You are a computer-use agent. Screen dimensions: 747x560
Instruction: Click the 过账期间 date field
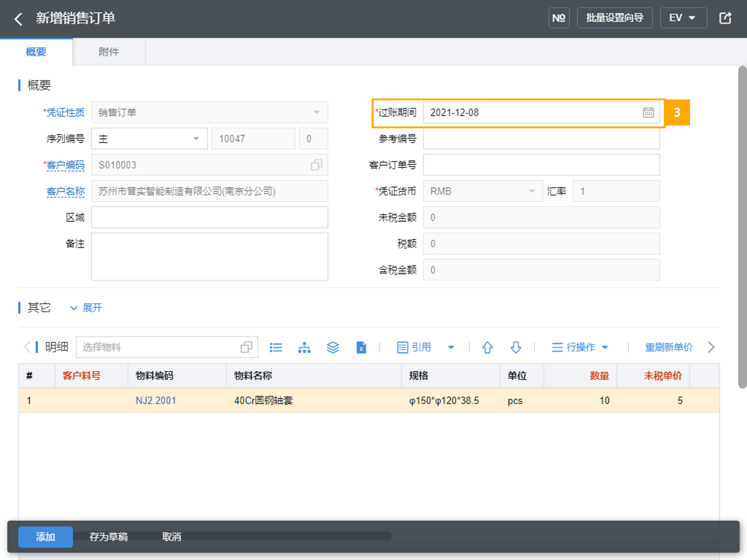click(x=542, y=112)
